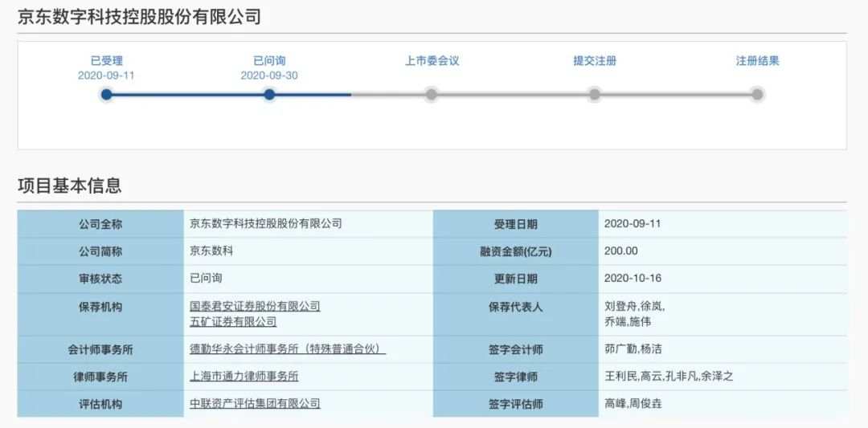Viewport: 868px width, 428px height.
Task: Click the 保荐机构 header cell
Action: click(100, 314)
